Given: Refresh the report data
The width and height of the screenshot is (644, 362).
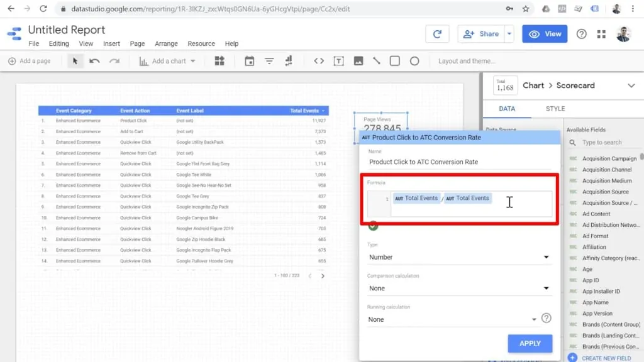Looking at the screenshot, I should [x=438, y=33].
